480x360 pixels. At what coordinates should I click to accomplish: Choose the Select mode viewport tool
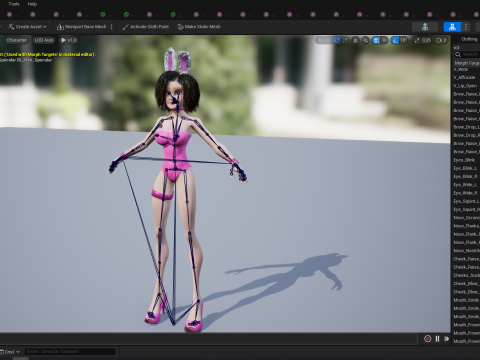click(321, 40)
